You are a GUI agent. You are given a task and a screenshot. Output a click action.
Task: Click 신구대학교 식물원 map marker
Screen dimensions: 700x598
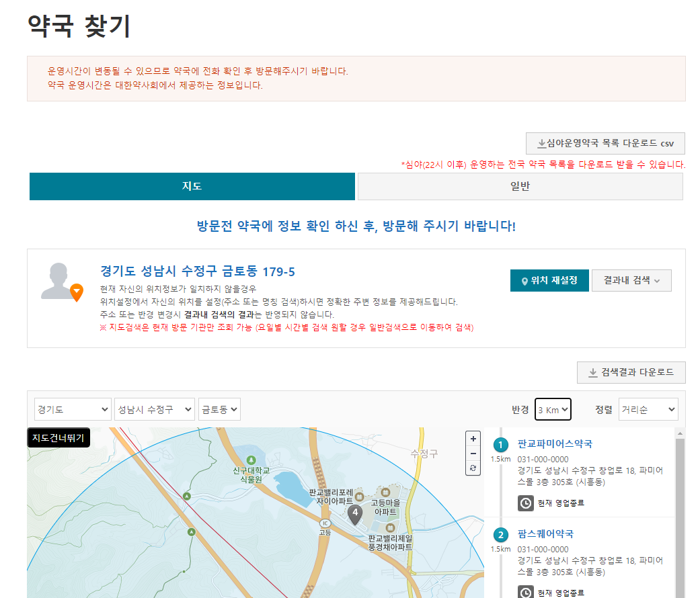click(x=251, y=460)
